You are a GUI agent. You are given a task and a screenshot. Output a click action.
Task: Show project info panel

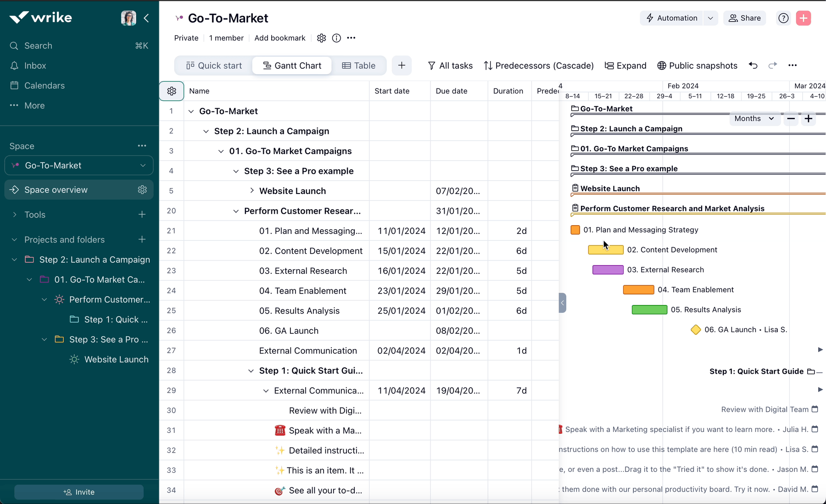coord(336,38)
